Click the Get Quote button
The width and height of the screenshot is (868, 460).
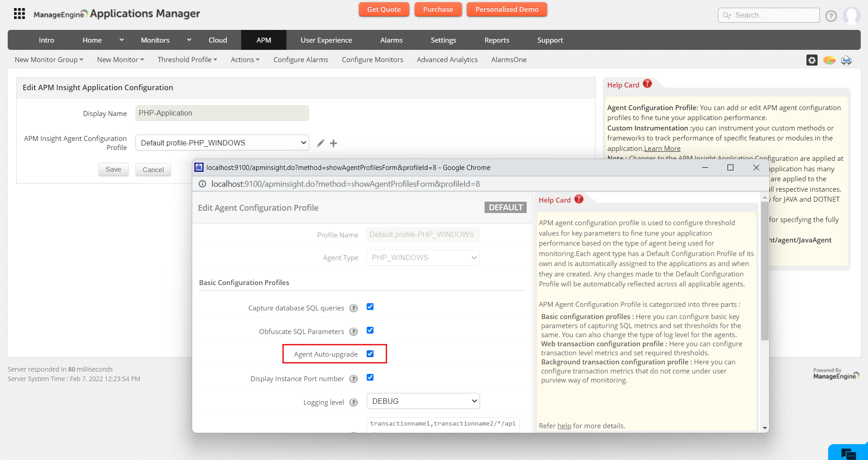pos(384,10)
